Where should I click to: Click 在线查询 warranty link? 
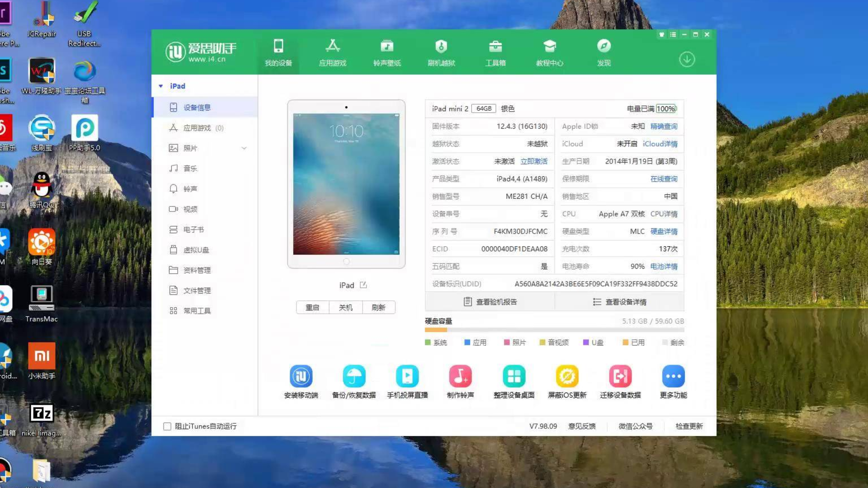tap(664, 179)
